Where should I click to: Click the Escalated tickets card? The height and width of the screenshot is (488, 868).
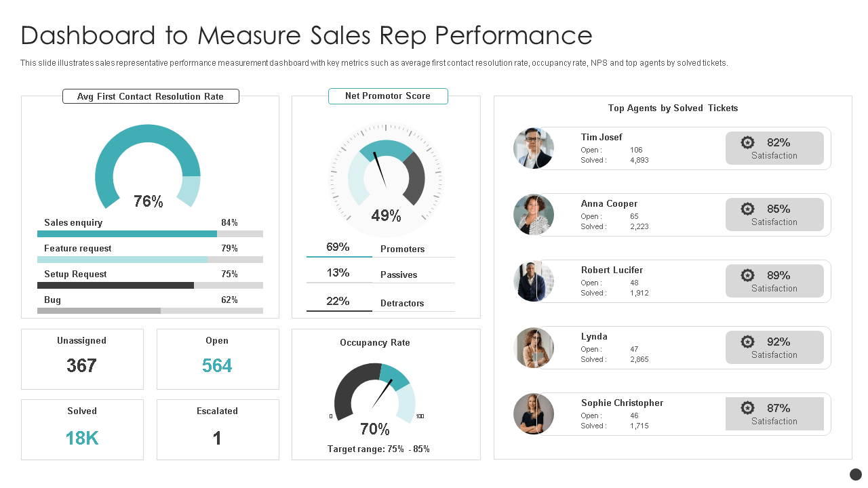(x=218, y=430)
